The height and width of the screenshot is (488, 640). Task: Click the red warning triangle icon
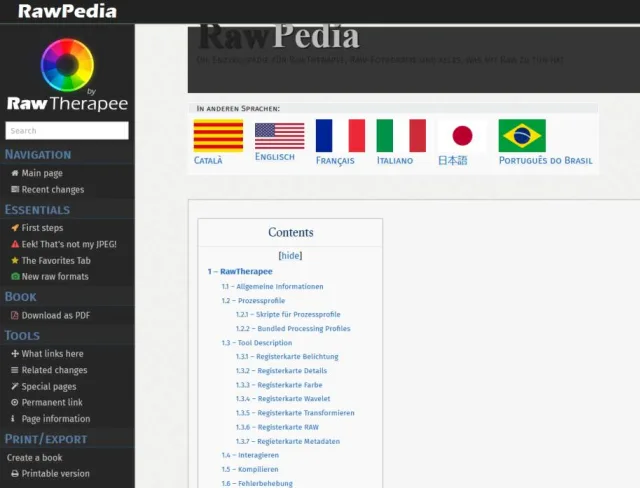tap(15, 244)
